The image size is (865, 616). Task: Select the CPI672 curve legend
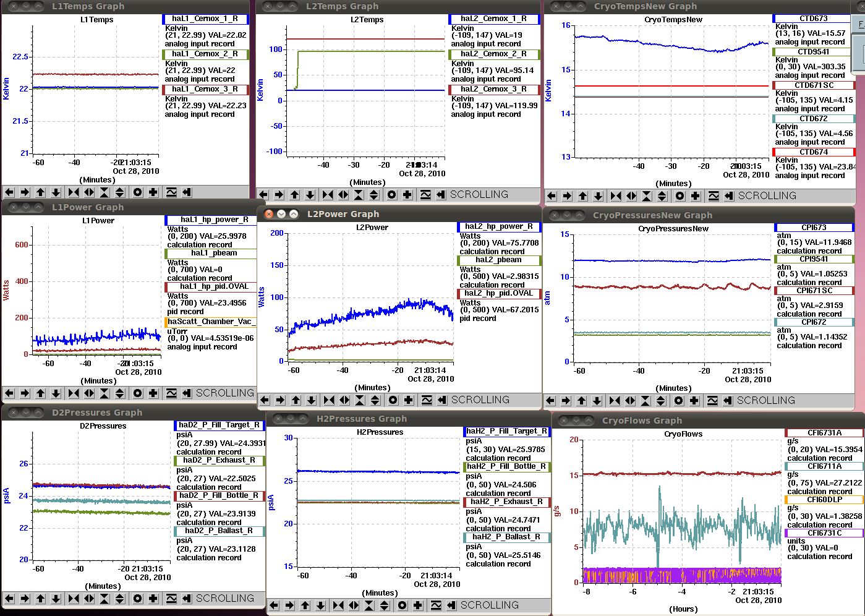point(814,322)
